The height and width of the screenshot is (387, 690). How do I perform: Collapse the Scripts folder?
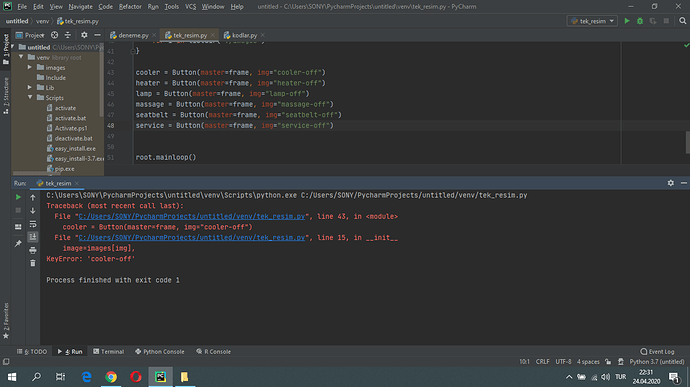(x=30, y=97)
